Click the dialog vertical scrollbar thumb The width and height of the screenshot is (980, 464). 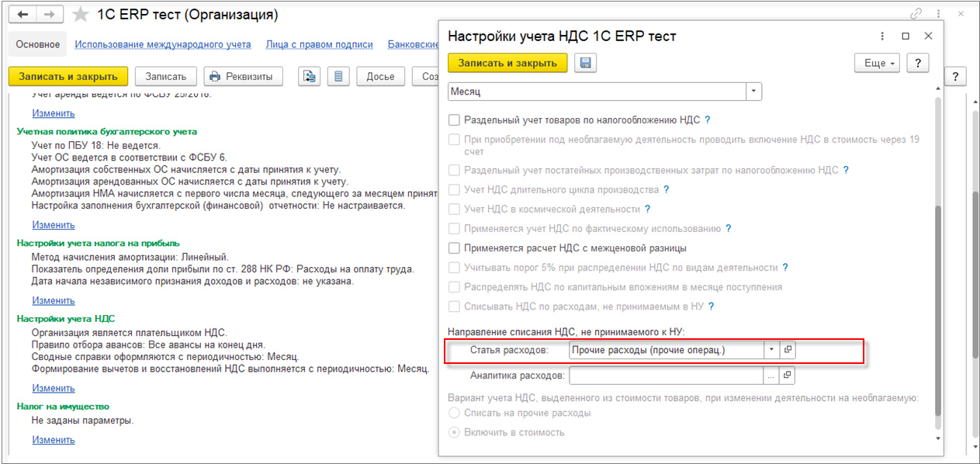click(937, 310)
